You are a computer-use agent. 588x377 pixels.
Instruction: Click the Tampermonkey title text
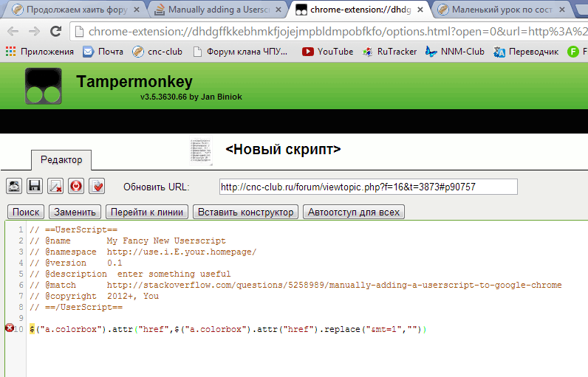point(134,81)
